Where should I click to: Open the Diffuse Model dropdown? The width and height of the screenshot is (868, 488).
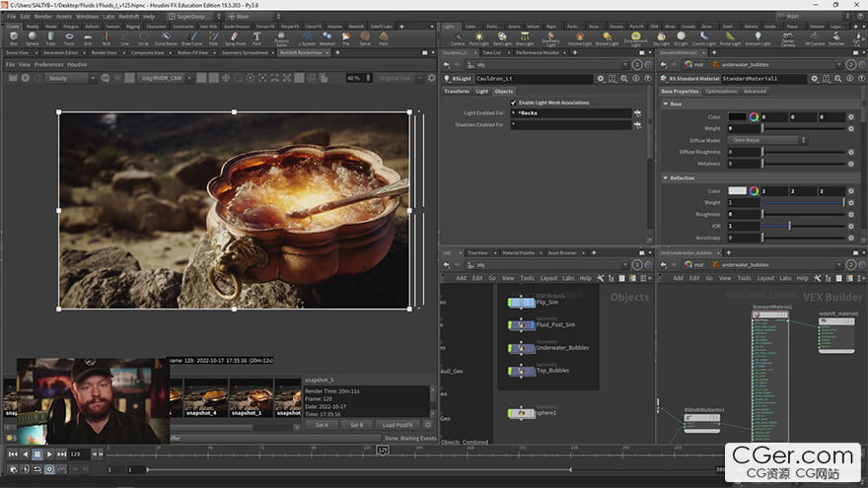click(766, 140)
